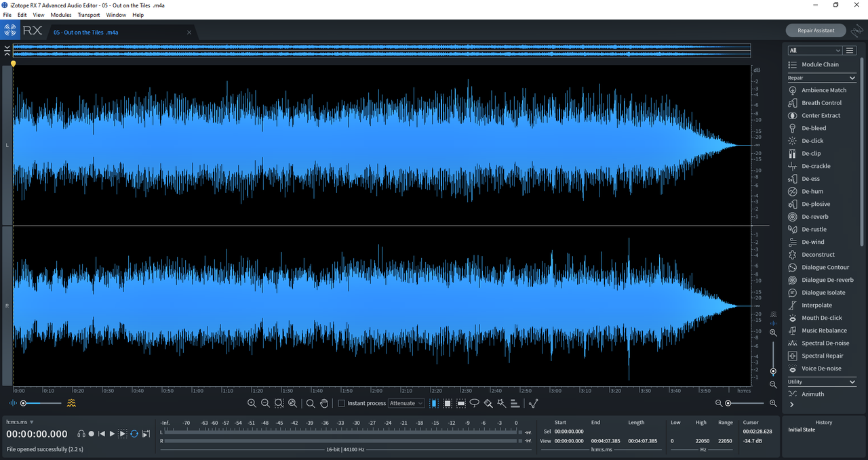The height and width of the screenshot is (460, 868).
Task: Select the lasso selection tool
Action: pyautogui.click(x=475, y=403)
